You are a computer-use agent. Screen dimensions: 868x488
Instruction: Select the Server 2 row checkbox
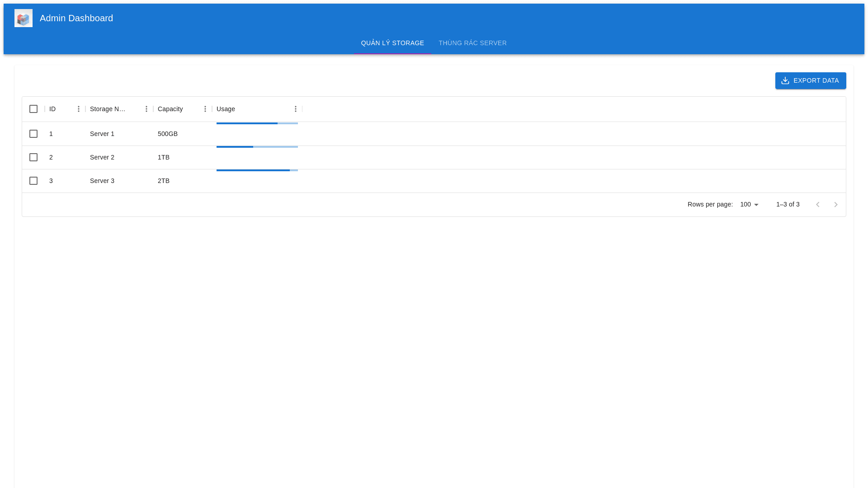33,157
